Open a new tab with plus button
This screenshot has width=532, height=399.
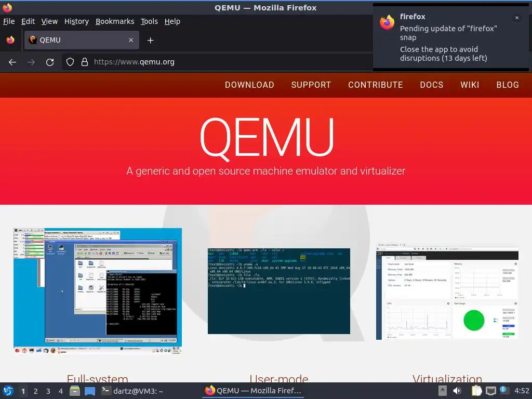point(150,41)
